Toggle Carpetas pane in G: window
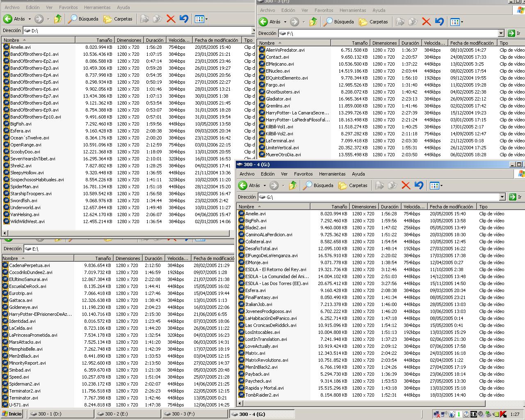Viewport: 525px width, 420px height. click(x=353, y=185)
